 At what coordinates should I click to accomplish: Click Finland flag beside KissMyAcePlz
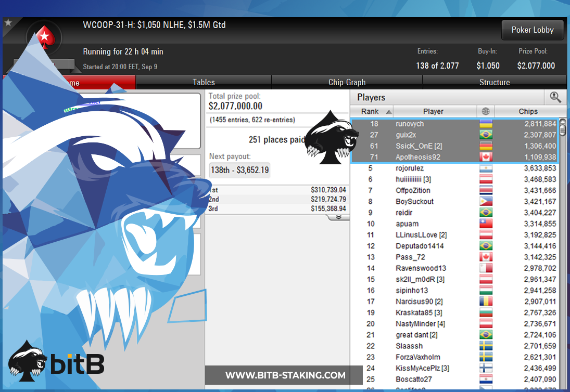click(x=486, y=368)
